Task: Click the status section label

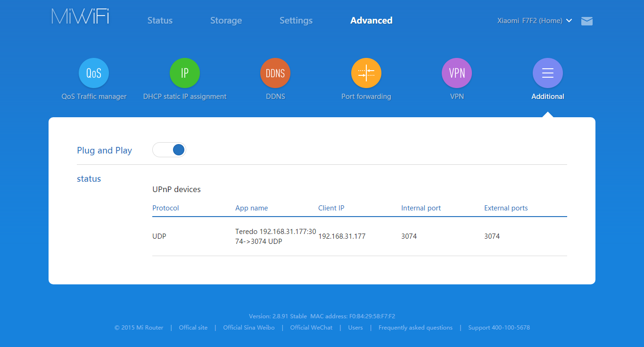Action: click(x=89, y=179)
